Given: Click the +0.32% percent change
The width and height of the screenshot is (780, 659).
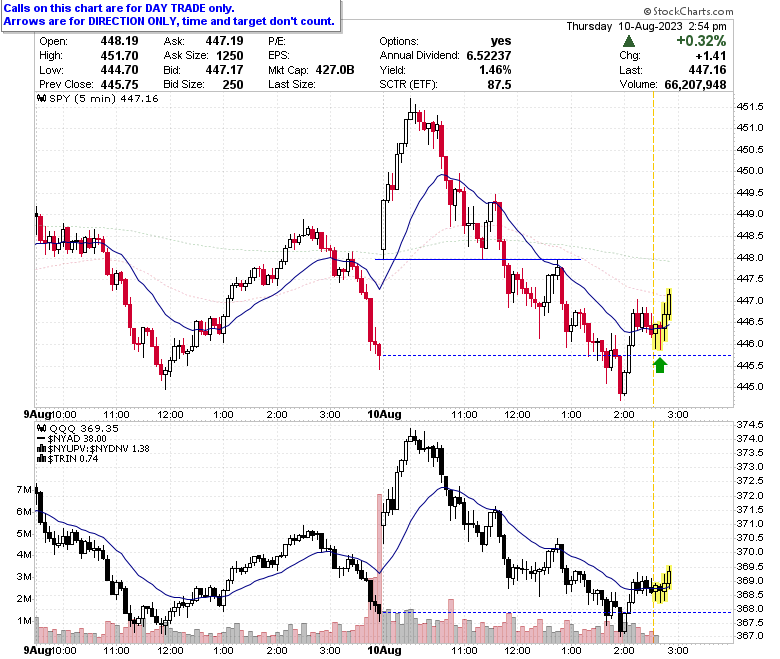Looking at the screenshot, I should click(701, 41).
